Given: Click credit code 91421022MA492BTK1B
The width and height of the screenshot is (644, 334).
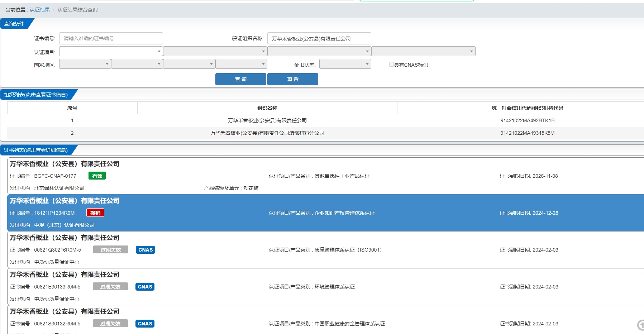Looking at the screenshot, I should (x=527, y=120).
